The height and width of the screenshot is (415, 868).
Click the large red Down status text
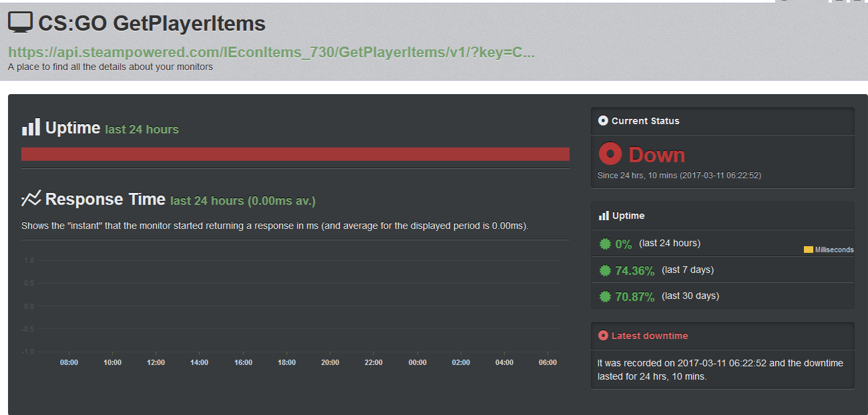[656, 155]
